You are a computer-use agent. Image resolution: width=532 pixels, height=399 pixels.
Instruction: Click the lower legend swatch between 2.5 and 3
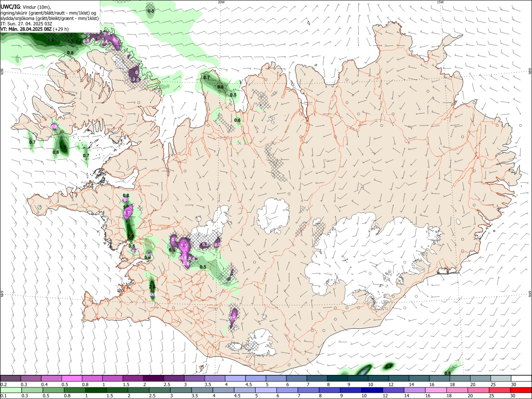pyautogui.click(x=160, y=390)
